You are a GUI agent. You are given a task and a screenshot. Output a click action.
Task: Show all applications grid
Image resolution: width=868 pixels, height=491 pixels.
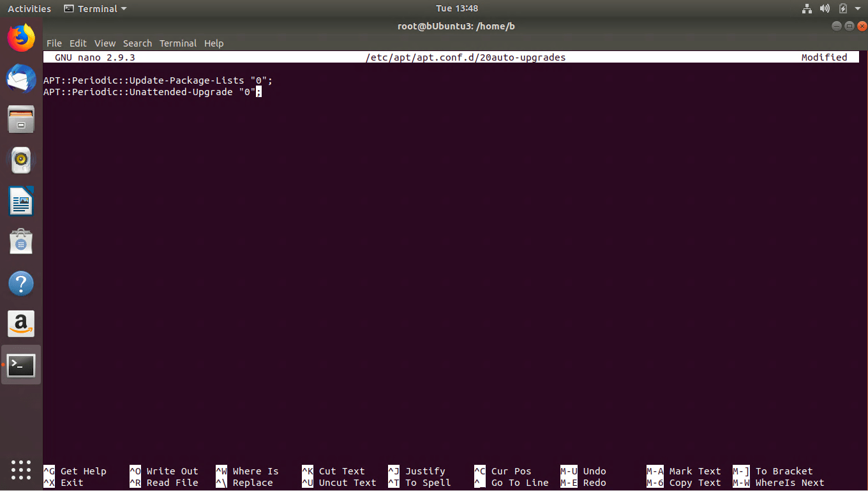coord(21,469)
